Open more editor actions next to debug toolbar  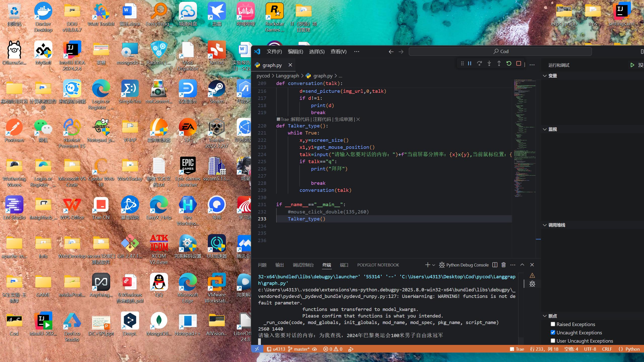pos(532,65)
